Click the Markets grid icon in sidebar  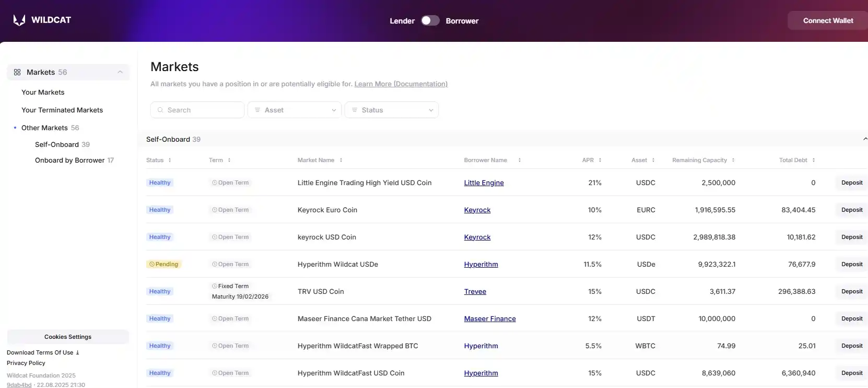[x=17, y=72]
